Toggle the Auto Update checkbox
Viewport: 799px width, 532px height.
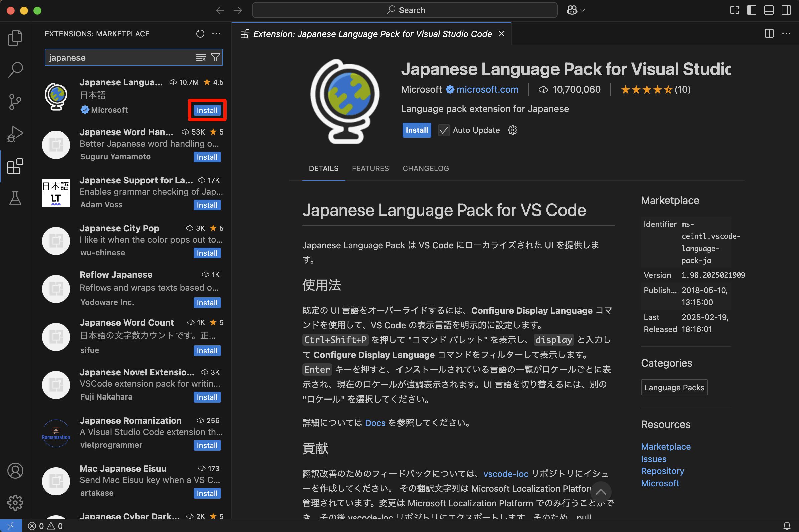(x=444, y=130)
